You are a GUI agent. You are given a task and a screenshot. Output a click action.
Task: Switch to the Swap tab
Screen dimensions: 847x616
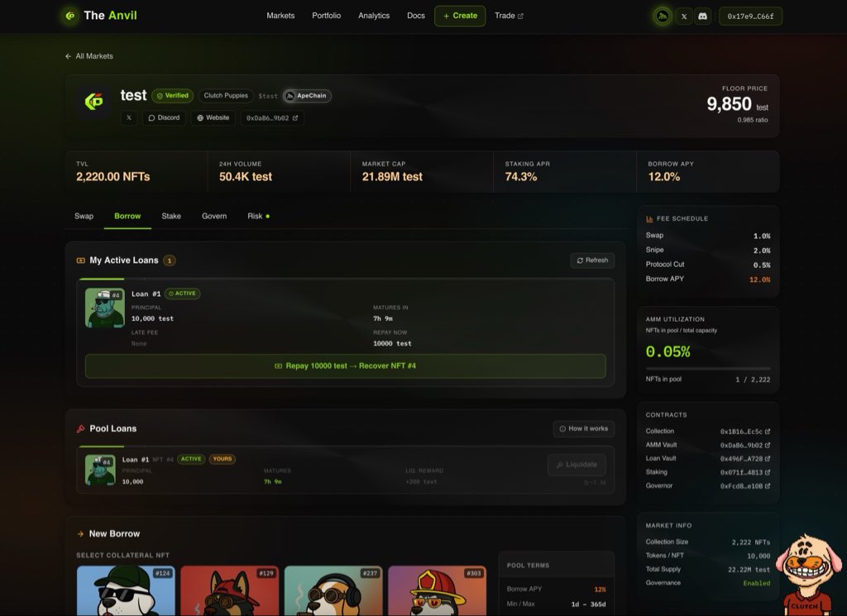(x=84, y=217)
